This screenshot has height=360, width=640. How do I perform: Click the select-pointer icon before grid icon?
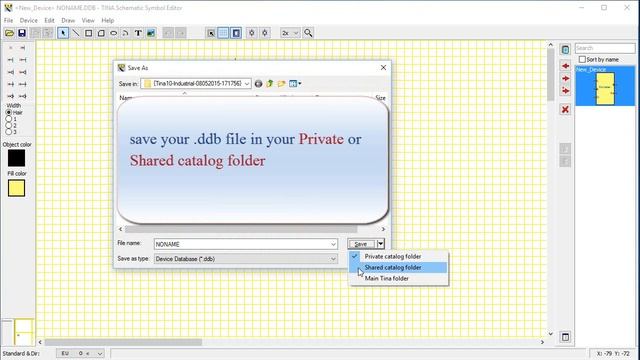[x=211, y=33]
